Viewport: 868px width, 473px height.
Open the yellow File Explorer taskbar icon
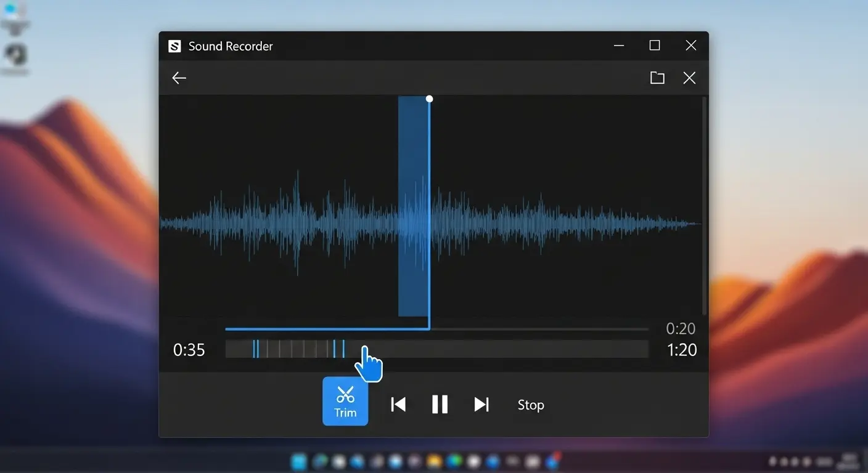(x=435, y=461)
